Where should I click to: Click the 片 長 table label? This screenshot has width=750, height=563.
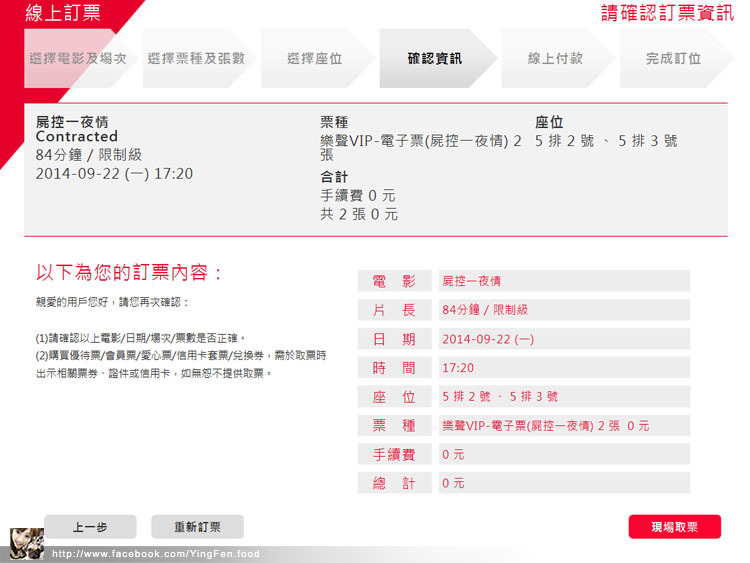point(394,310)
